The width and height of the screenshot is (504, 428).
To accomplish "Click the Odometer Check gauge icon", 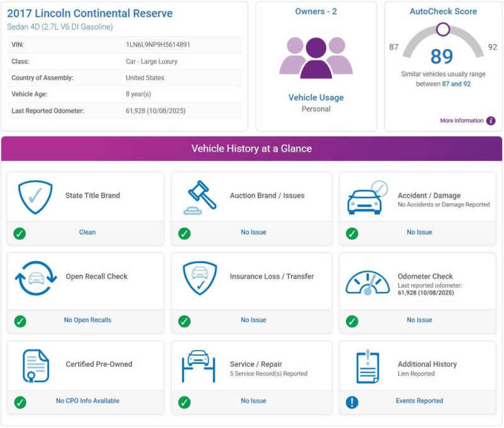I will pos(367,282).
